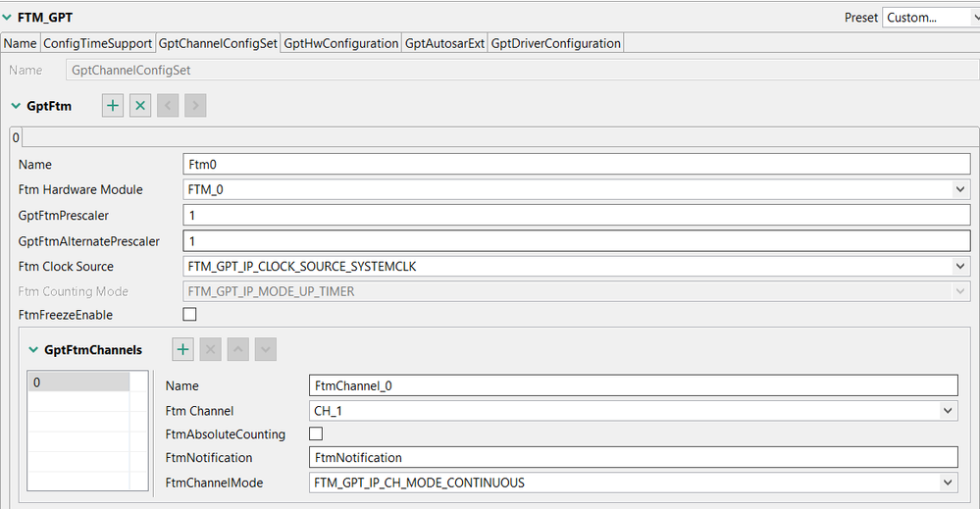Screen dimensions: 980x509
Task: Go to next GptFtm item
Action: [x=195, y=106]
